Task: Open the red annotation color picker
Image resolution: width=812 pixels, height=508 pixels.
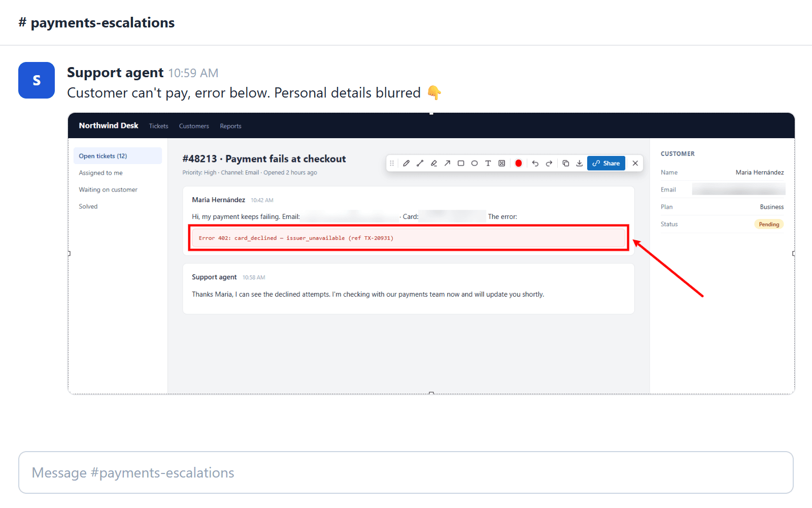Action: 518,163
